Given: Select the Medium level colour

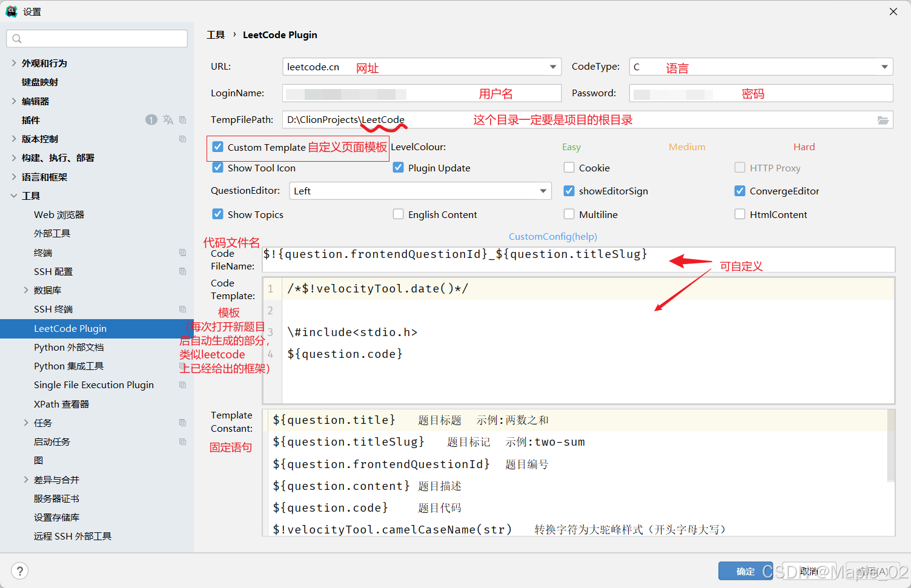Looking at the screenshot, I should pyautogui.click(x=687, y=147).
